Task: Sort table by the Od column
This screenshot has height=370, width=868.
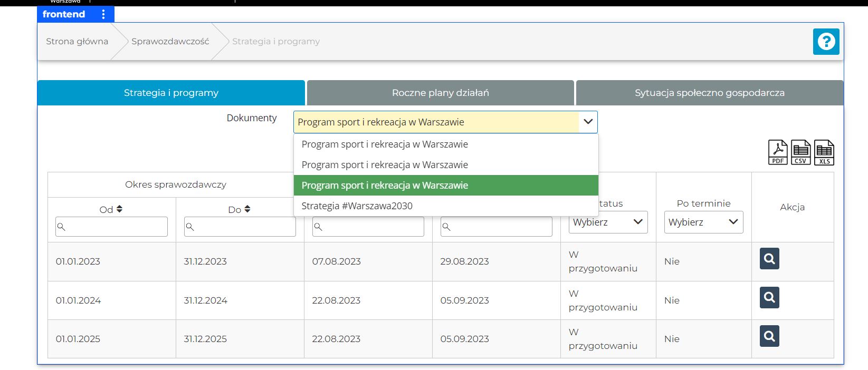Action: [119, 209]
